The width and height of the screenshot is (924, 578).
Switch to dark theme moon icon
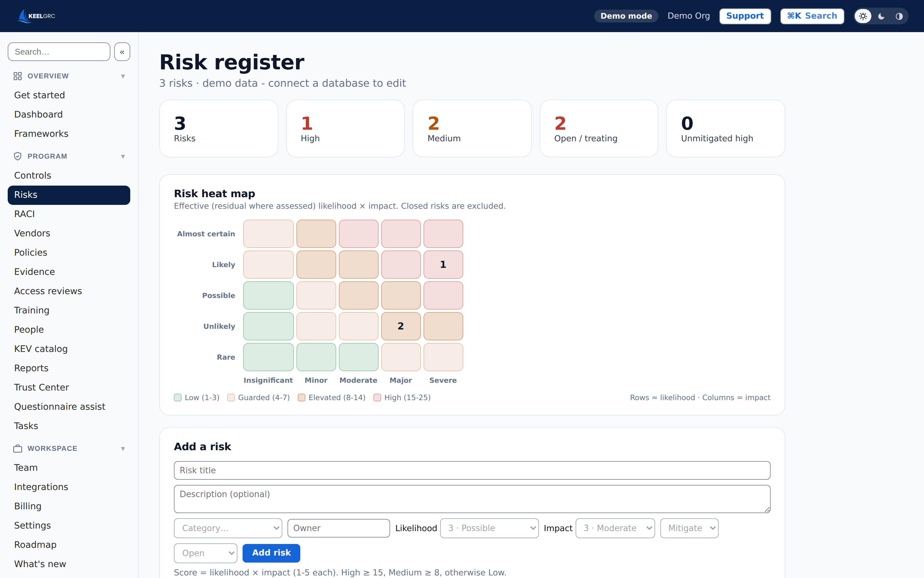(x=881, y=16)
